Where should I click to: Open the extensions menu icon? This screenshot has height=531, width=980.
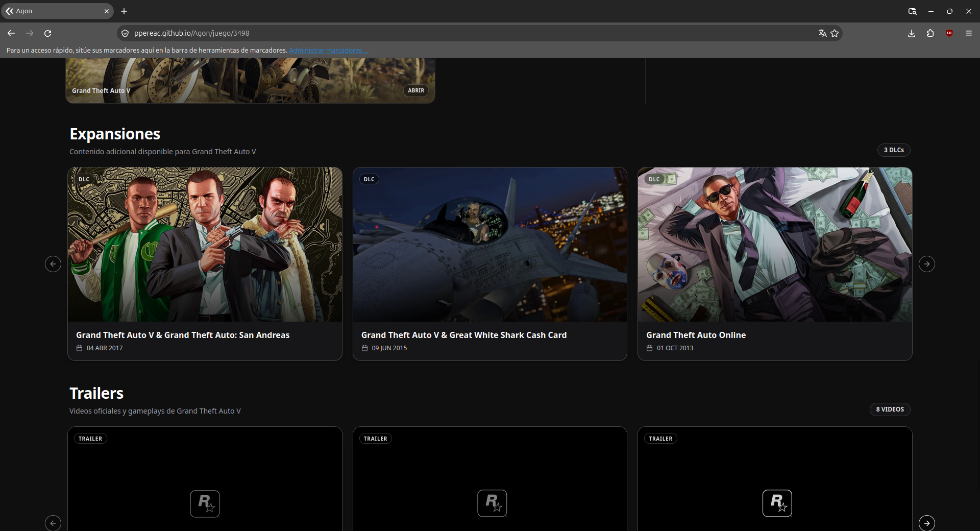tap(930, 33)
